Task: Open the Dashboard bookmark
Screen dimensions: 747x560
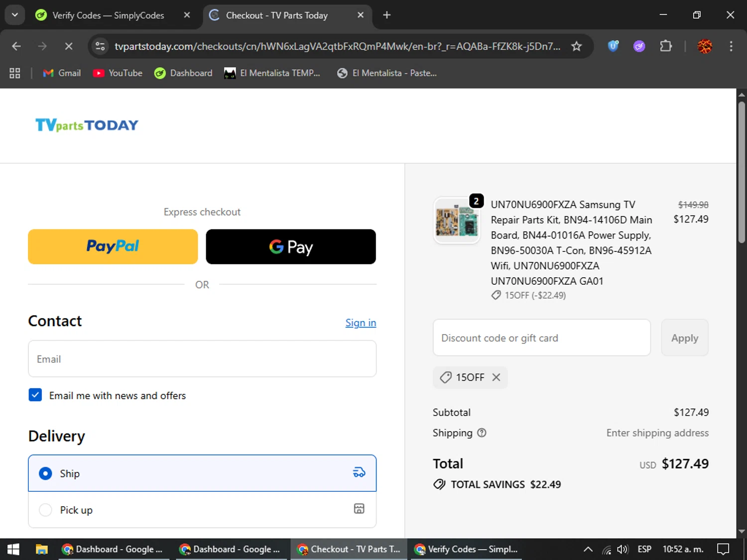Action: coord(183,73)
